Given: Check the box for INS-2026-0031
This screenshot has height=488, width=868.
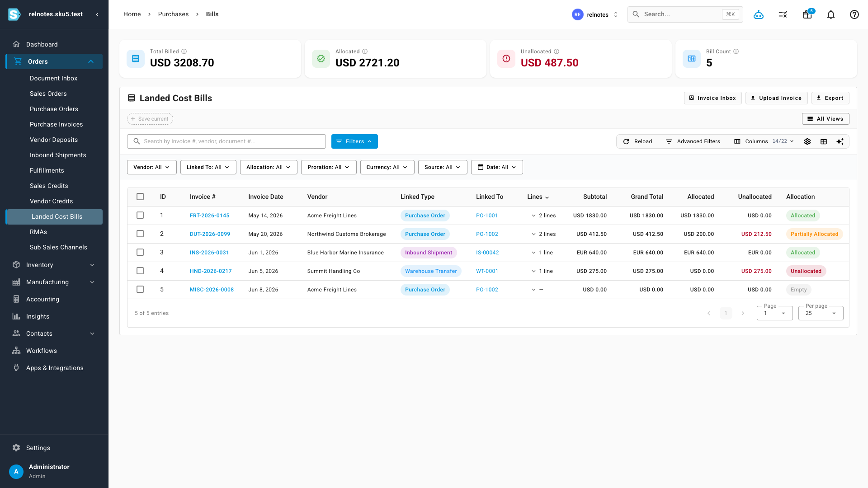Looking at the screenshot, I should [140, 252].
